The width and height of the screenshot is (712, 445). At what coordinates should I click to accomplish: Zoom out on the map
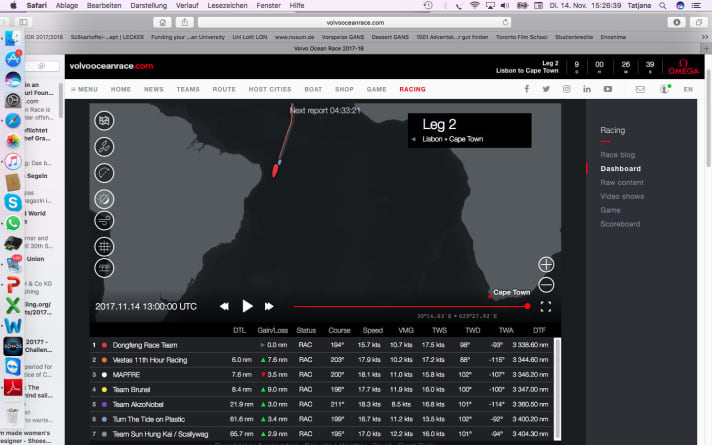(546, 285)
